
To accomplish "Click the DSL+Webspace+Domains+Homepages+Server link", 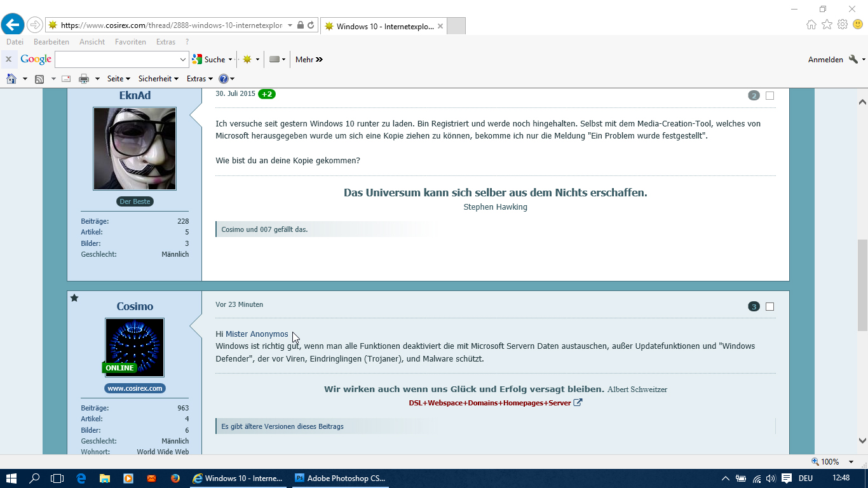I will point(489,403).
